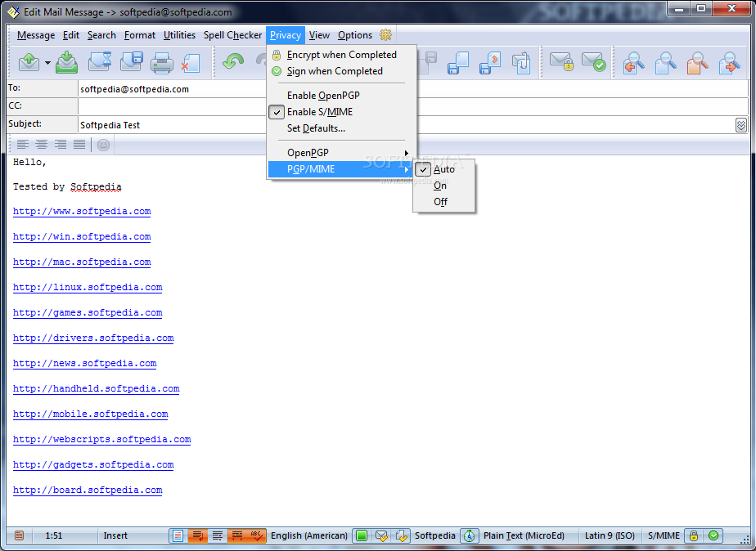This screenshot has height=551, width=756.
Task: Open the View menu
Action: [x=319, y=35]
